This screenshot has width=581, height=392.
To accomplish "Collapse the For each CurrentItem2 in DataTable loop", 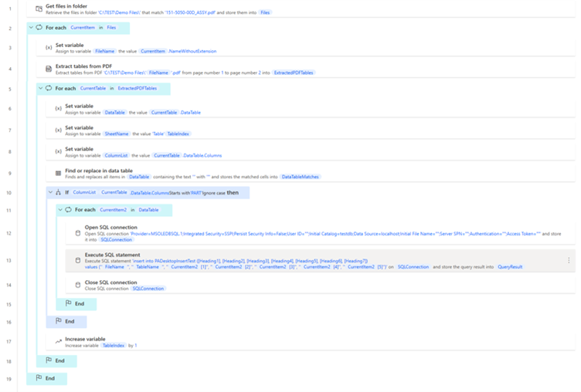I will tap(59, 209).
